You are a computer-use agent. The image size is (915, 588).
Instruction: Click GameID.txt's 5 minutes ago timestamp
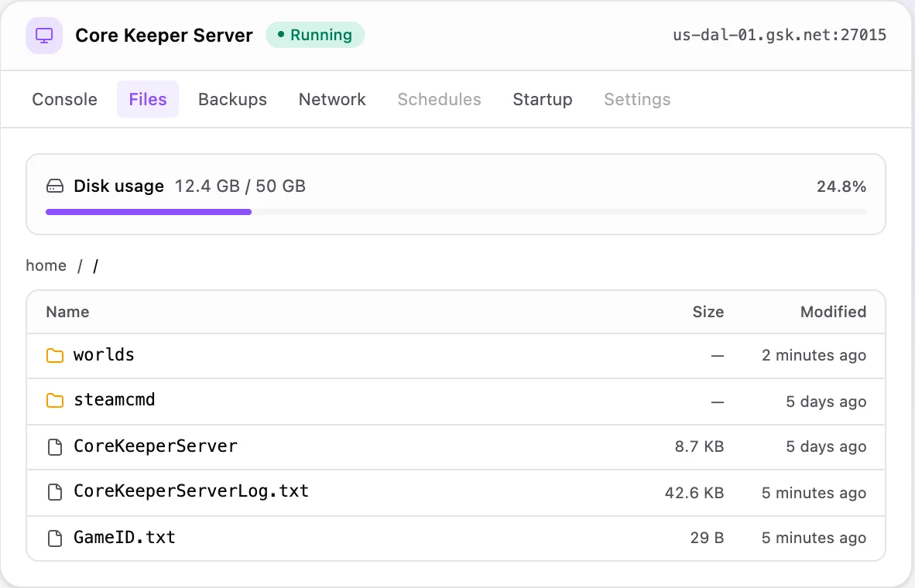pos(814,538)
